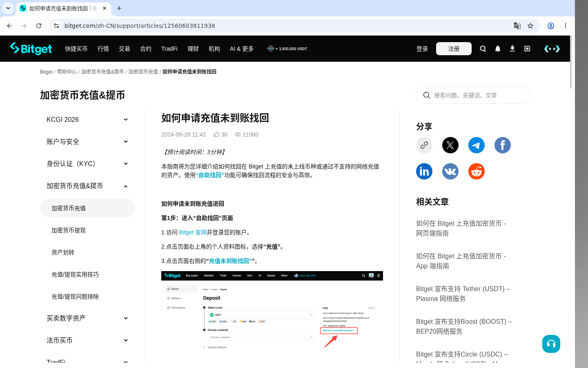This screenshot has height=368, width=588.
Task: Go to 加密货币充值&提币 breadcrumb
Action: click(102, 72)
